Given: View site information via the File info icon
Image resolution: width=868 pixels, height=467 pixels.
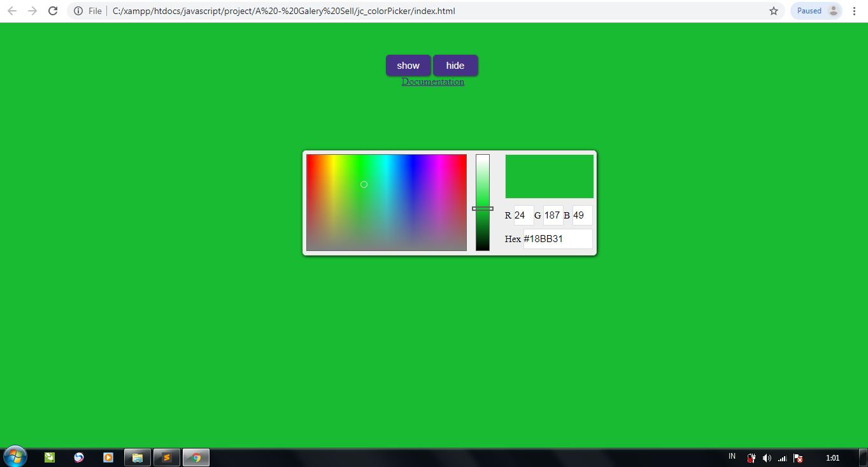Looking at the screenshot, I should point(78,11).
